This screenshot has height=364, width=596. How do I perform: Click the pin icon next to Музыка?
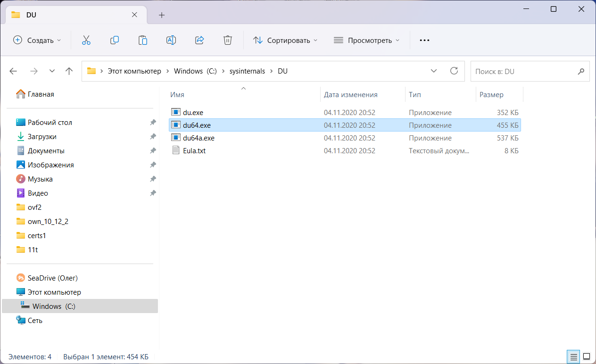153,179
